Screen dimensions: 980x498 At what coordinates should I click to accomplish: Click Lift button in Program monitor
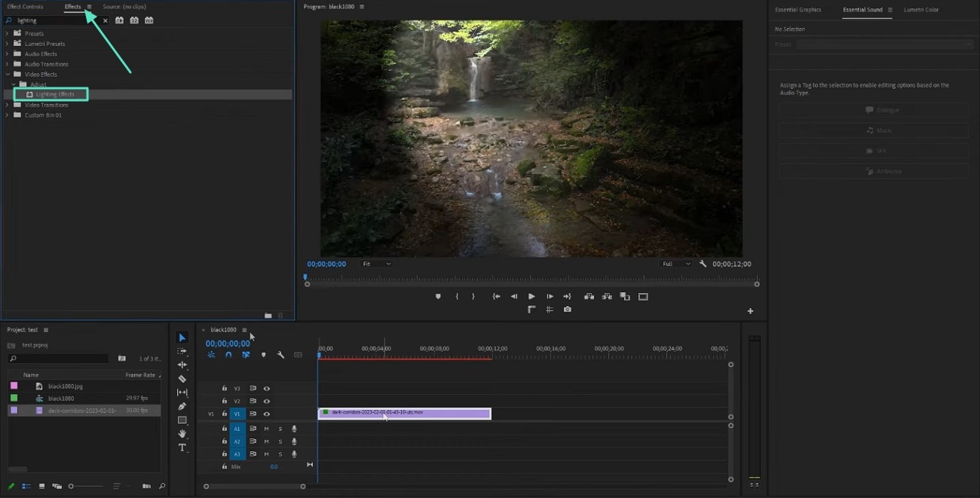(588, 296)
